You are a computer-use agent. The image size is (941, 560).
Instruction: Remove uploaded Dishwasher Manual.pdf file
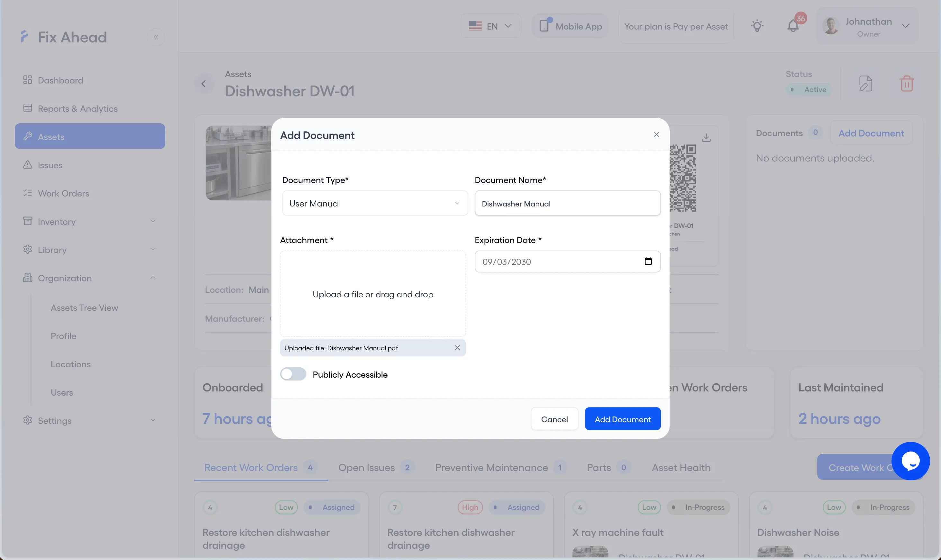click(x=457, y=347)
